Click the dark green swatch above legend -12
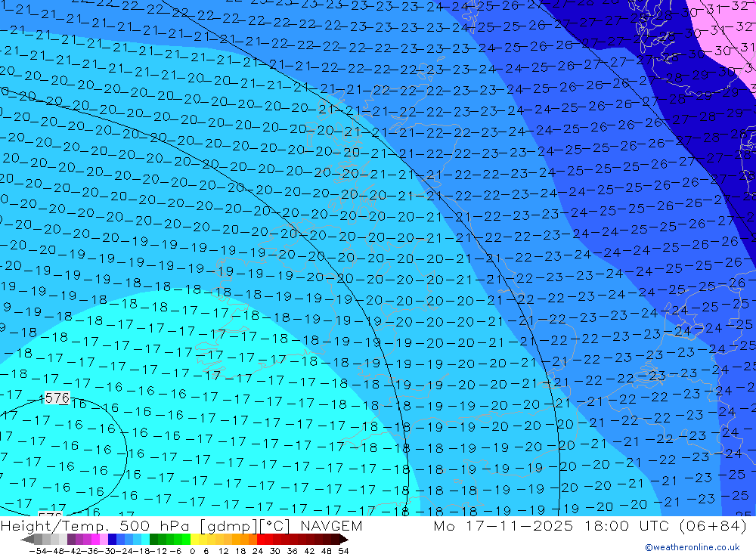 [x=153, y=540]
